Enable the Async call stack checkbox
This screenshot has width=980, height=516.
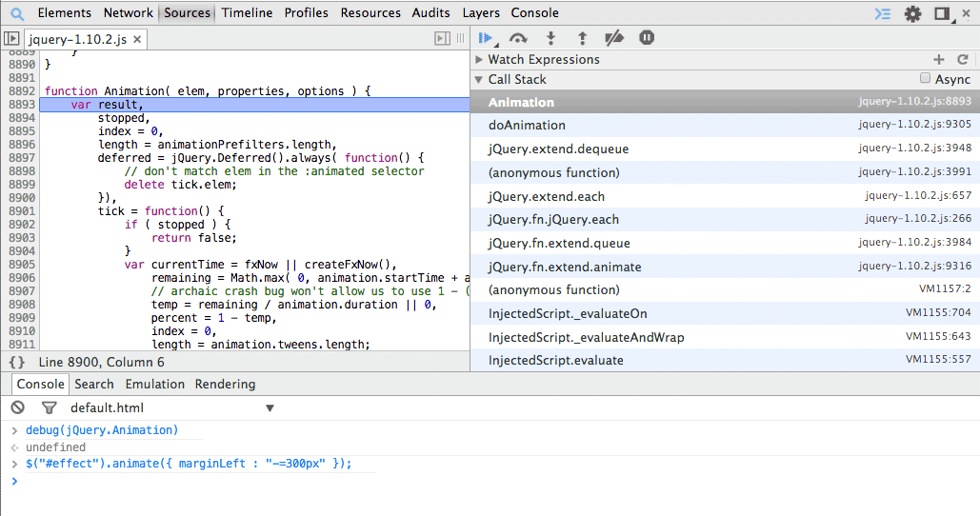click(x=925, y=79)
